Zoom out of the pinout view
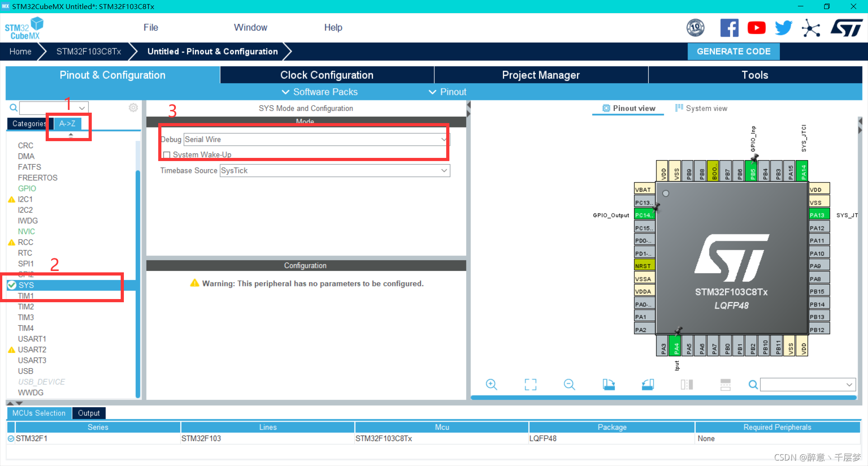Viewport: 868px width, 466px height. coord(570,385)
